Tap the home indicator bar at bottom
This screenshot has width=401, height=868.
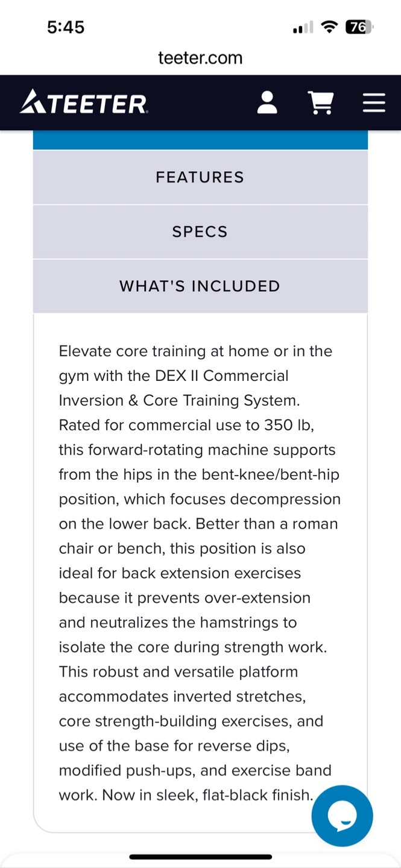[200, 857]
